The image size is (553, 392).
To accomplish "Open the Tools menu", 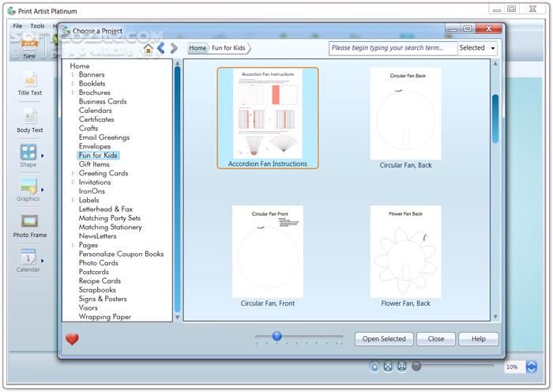I will click(37, 26).
